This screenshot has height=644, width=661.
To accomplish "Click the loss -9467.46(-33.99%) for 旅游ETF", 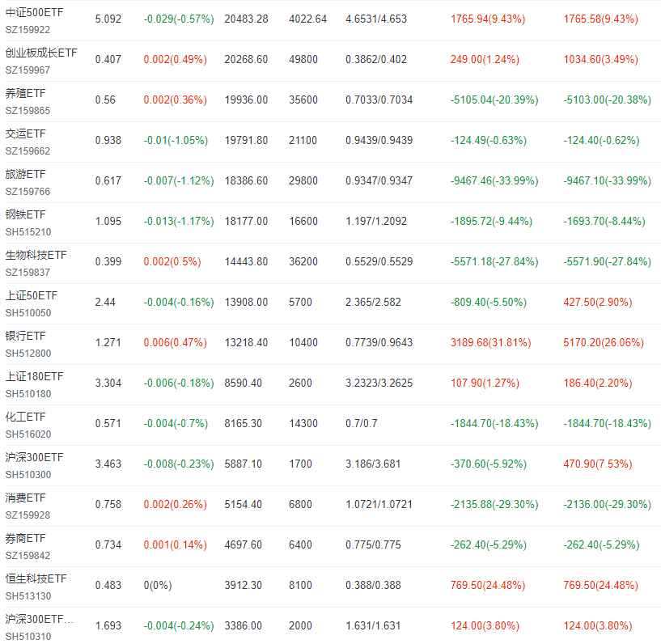I will 494,181.
